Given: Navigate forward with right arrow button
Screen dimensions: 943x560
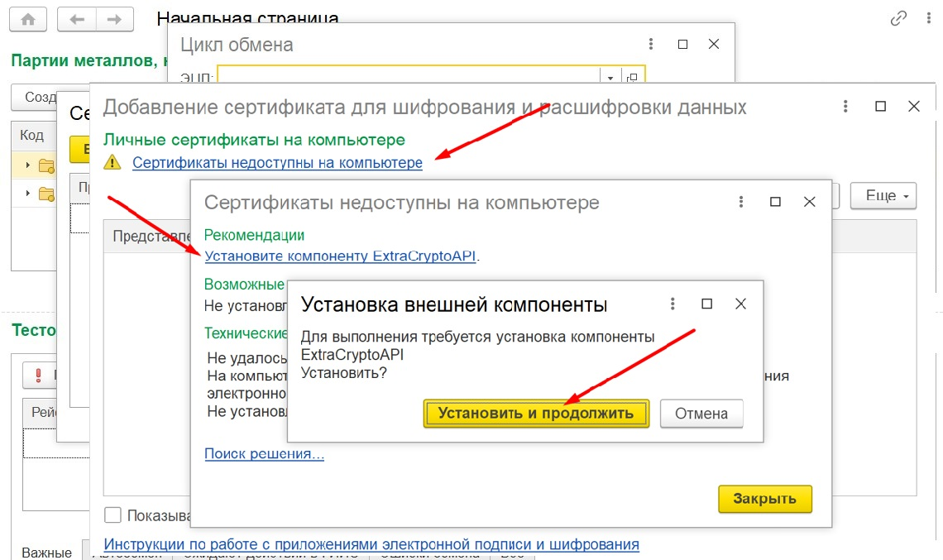Looking at the screenshot, I should tap(114, 20).
